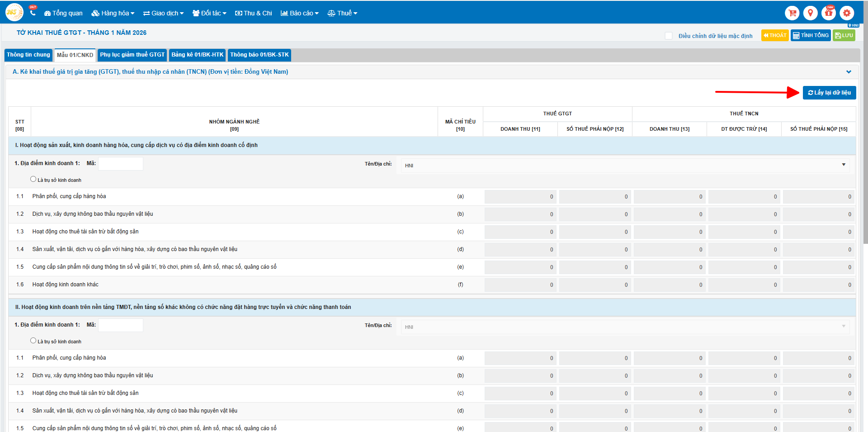Select Là trụ sở kinh doanh in section I
The image size is (868, 432).
(33, 179)
